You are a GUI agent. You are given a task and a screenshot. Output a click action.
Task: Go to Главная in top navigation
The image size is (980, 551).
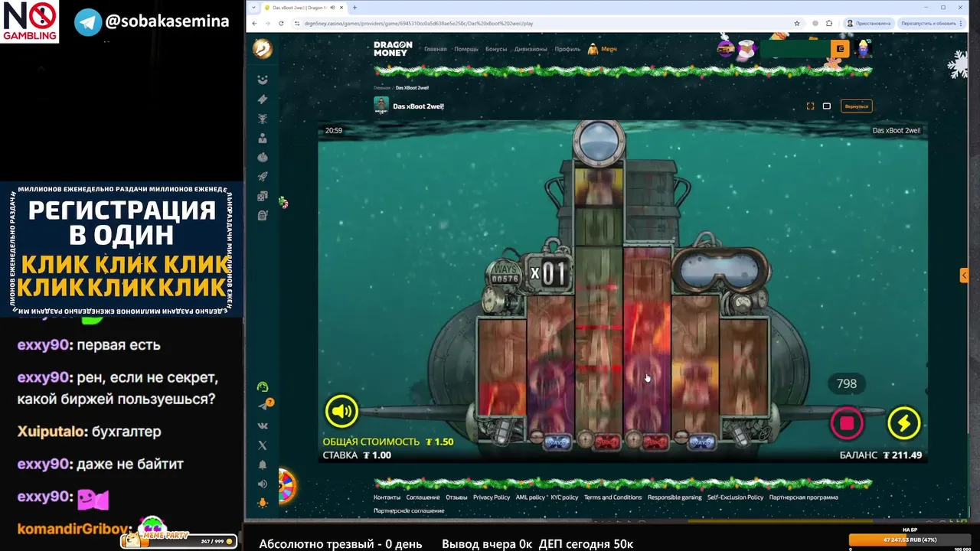[436, 49]
